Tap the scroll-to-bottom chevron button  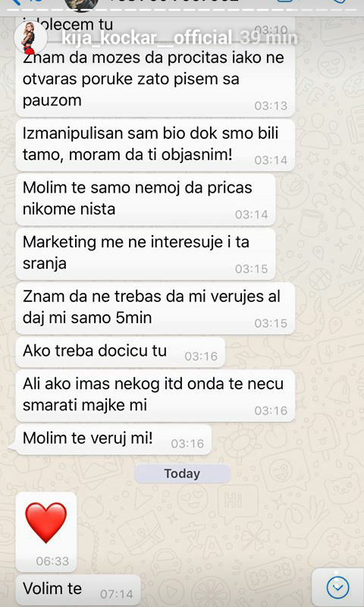pyautogui.click(x=337, y=587)
